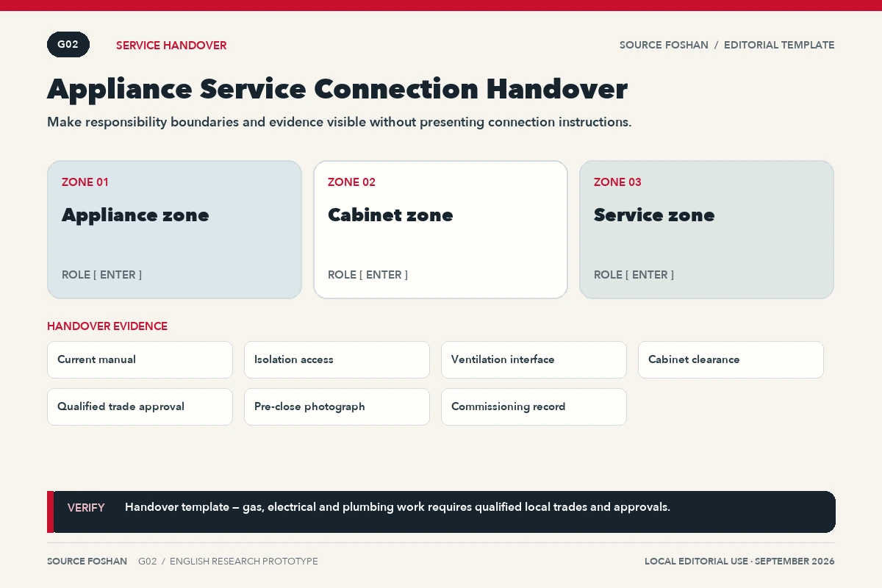Select the SERVICE HANDOVER label
This screenshot has width=882, height=588.
click(x=171, y=46)
